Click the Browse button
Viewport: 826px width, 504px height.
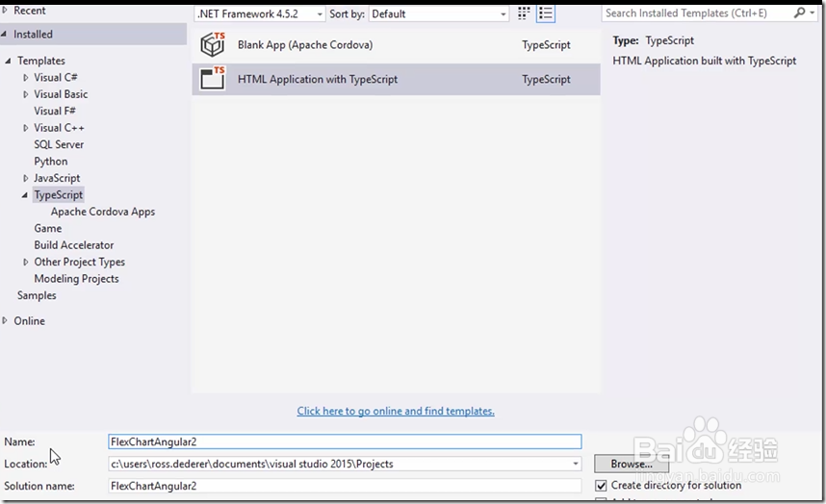(x=632, y=464)
